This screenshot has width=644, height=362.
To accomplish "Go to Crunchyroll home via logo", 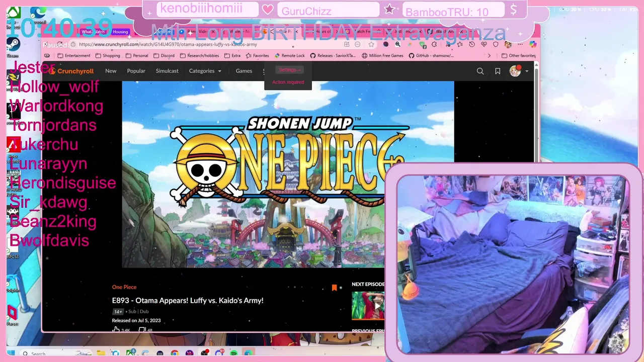I will coord(71,71).
